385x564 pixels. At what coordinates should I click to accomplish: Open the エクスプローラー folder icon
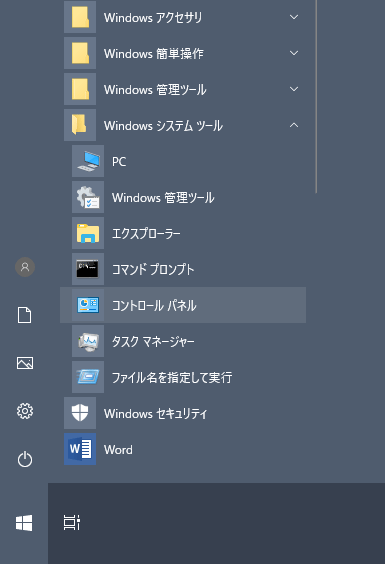click(x=88, y=233)
